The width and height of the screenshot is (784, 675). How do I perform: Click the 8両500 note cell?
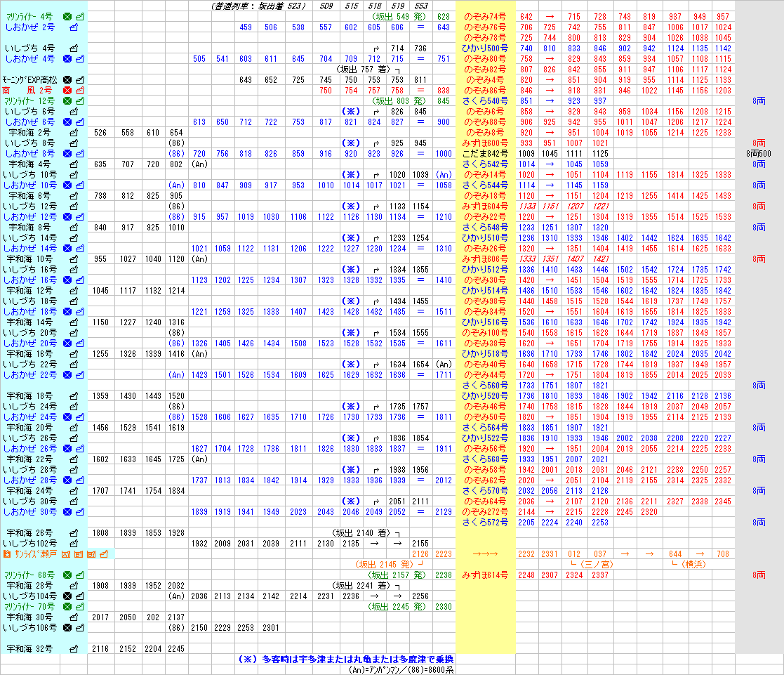[x=759, y=154]
